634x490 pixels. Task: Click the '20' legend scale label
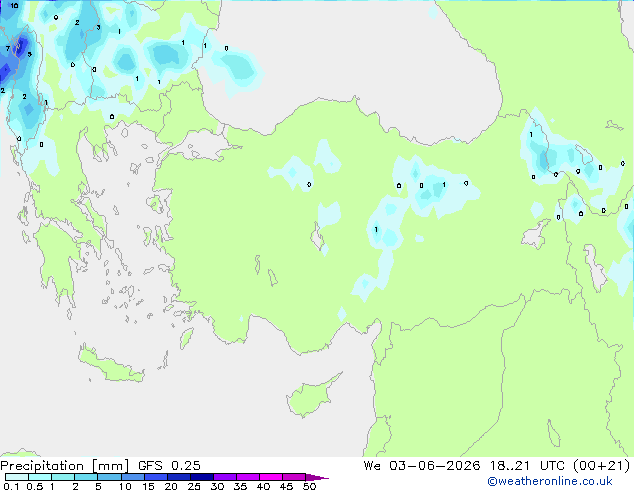(x=171, y=486)
